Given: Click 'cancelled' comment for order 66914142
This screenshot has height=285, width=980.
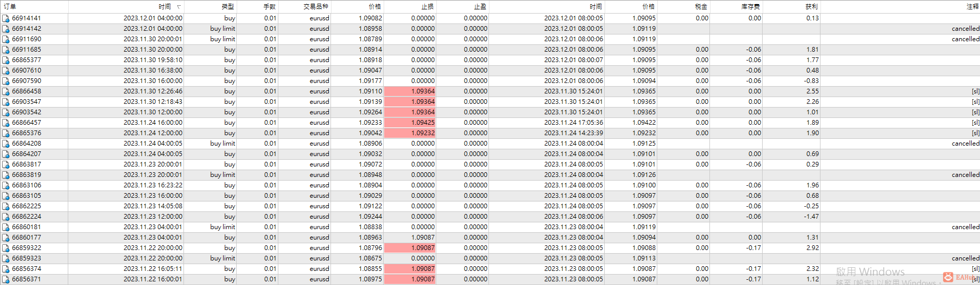Looking at the screenshot, I should (x=965, y=29).
